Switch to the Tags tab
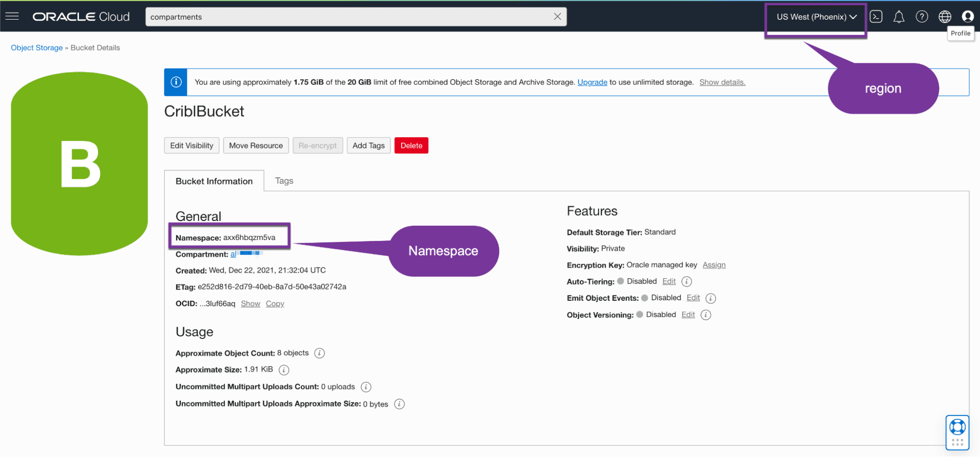Screen dimensions: 980x457 tap(284, 181)
